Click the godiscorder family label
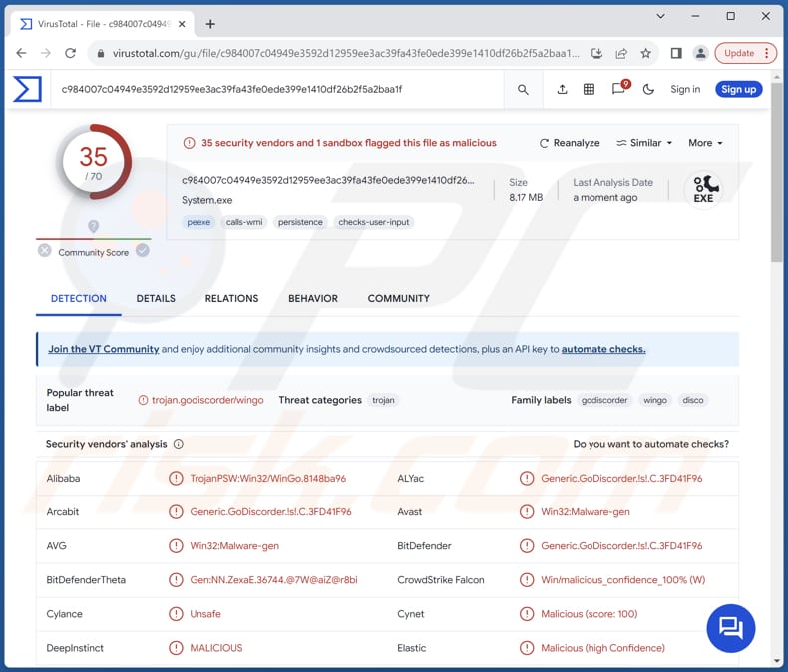This screenshot has height=672, width=788. click(604, 400)
